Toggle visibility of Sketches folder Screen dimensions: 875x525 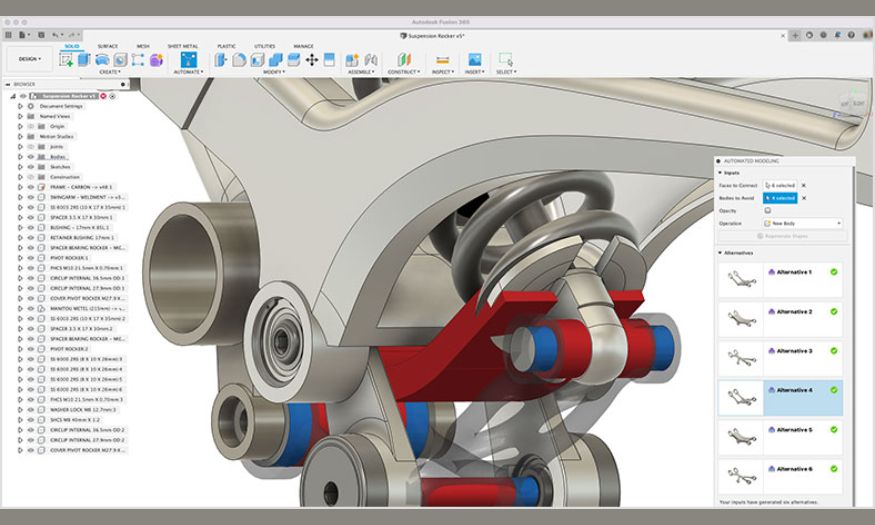point(31,167)
